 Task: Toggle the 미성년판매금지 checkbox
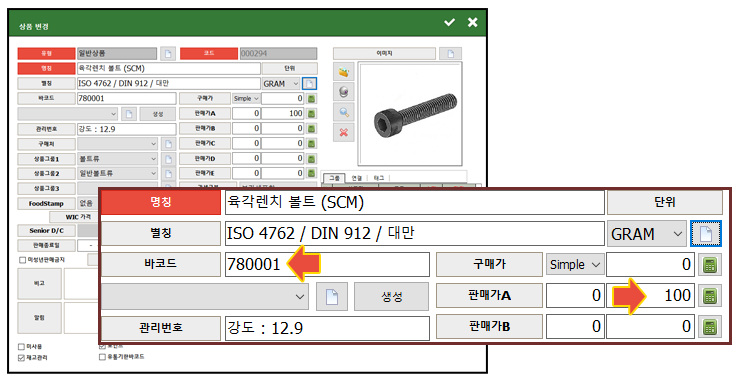pyautogui.click(x=22, y=260)
